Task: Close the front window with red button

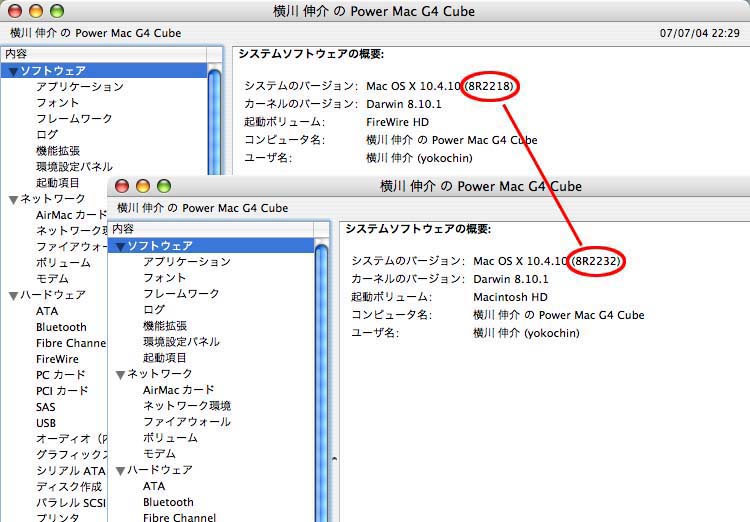Action: 122,186
